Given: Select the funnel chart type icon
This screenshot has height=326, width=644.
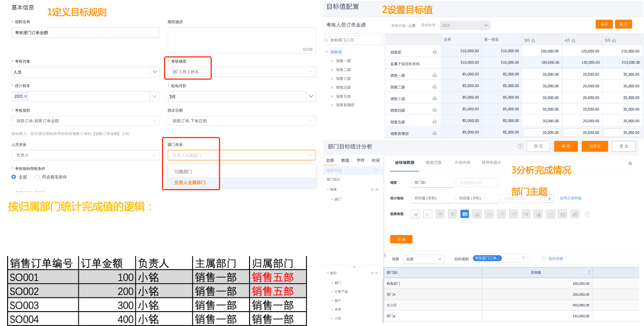Looking at the screenshot, I should tap(452, 214).
